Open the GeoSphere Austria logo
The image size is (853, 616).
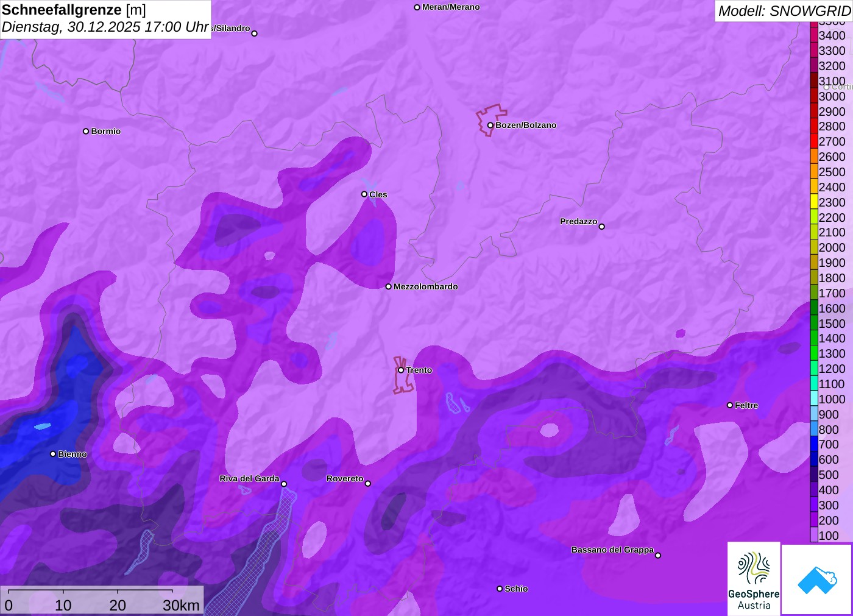click(754, 578)
